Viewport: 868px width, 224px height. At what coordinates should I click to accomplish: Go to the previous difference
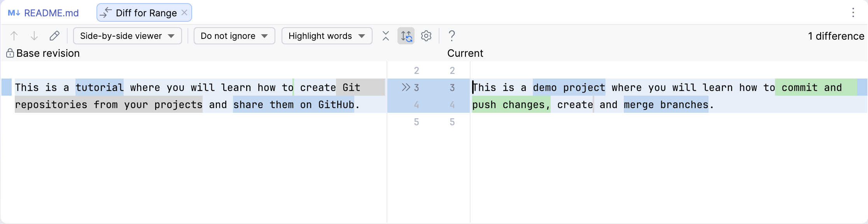point(14,36)
